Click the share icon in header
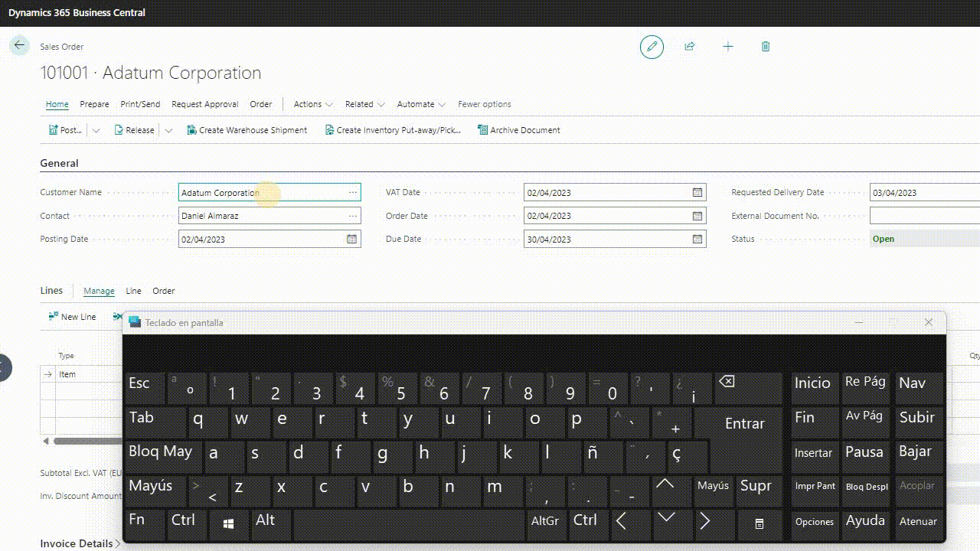 [689, 47]
